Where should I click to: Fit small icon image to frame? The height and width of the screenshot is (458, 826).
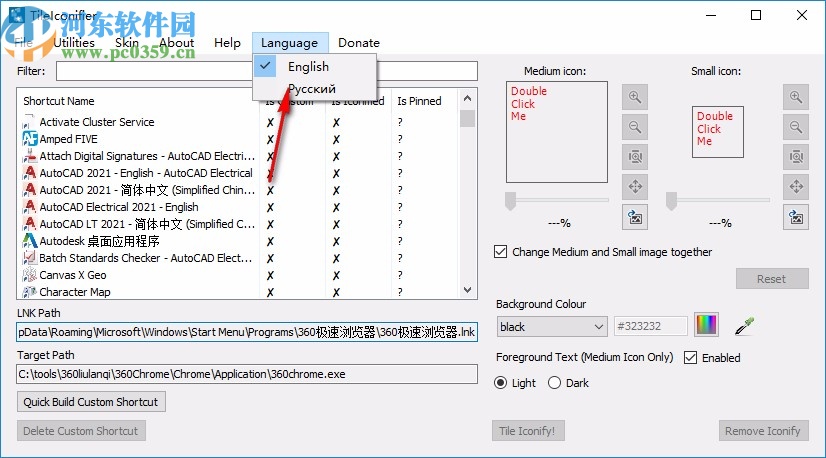tap(795, 157)
